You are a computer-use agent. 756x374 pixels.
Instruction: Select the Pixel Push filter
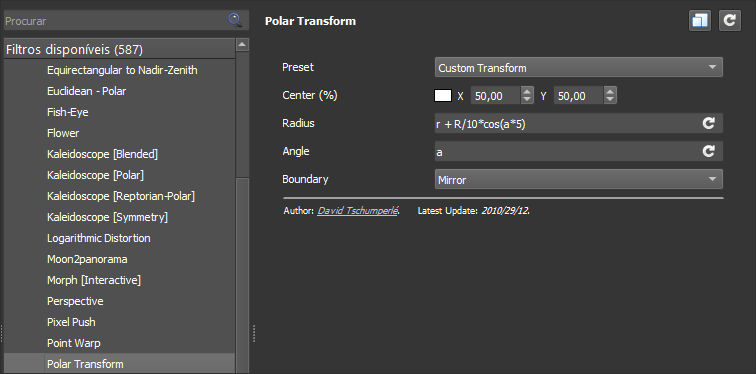[x=71, y=322]
